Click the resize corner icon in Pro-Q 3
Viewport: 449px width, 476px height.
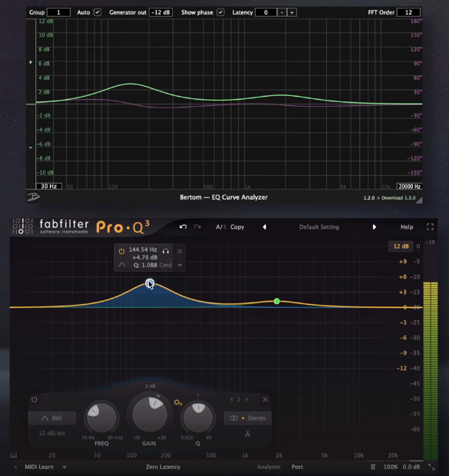[x=431, y=467]
